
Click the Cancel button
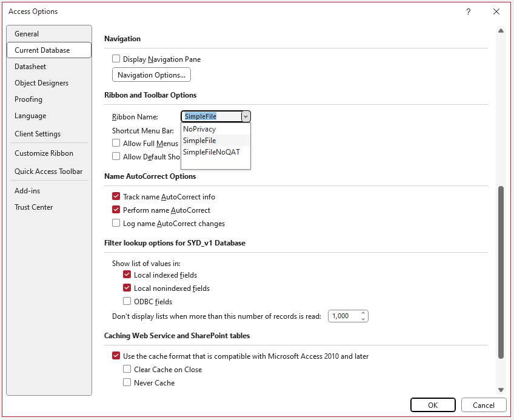pos(484,405)
